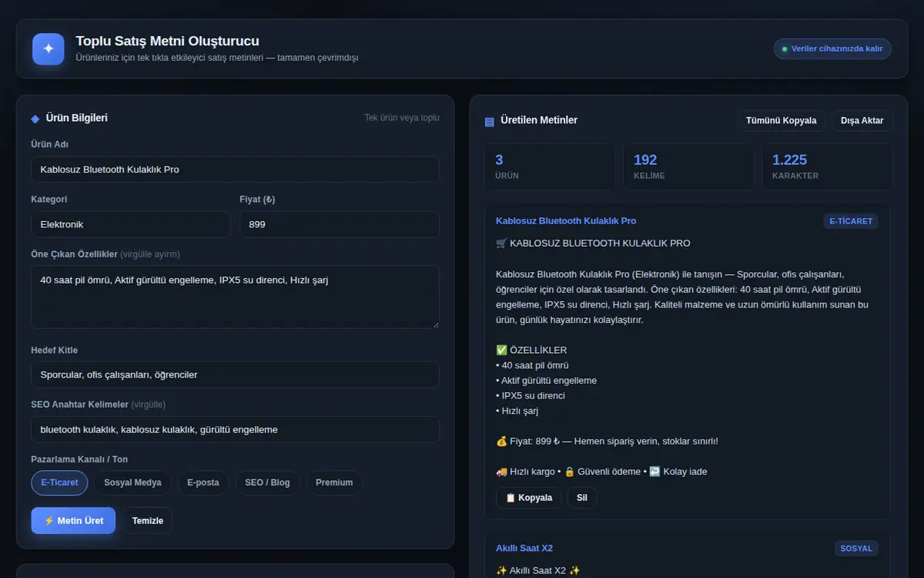
Task: Select the SEO / Blog tone chip
Action: click(x=267, y=482)
